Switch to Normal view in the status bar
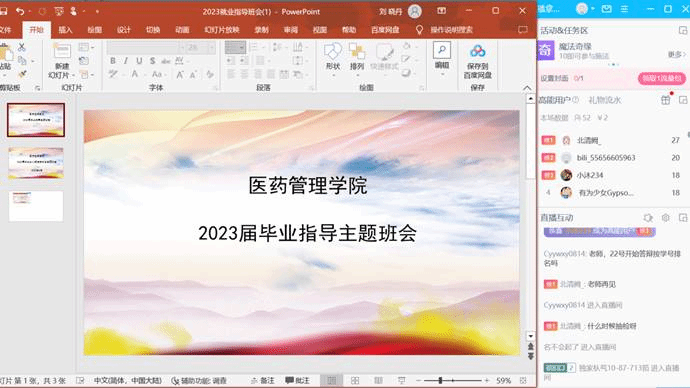Image resolution: width=690 pixels, height=388 pixels. (331, 380)
